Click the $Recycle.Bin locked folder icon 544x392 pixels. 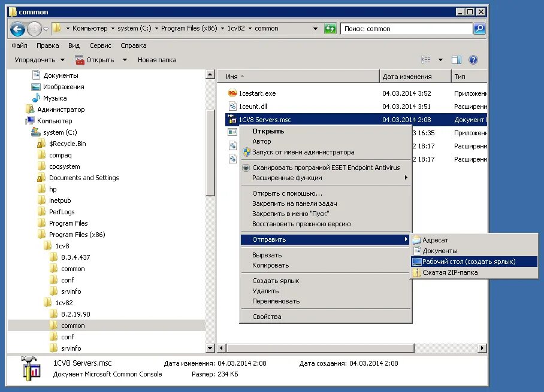[x=41, y=144]
